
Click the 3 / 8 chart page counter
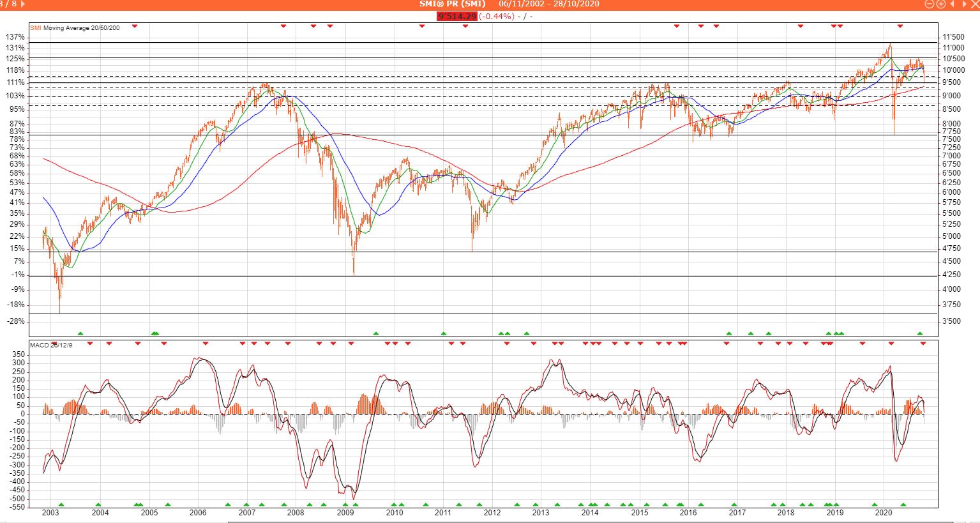coord(8,4)
